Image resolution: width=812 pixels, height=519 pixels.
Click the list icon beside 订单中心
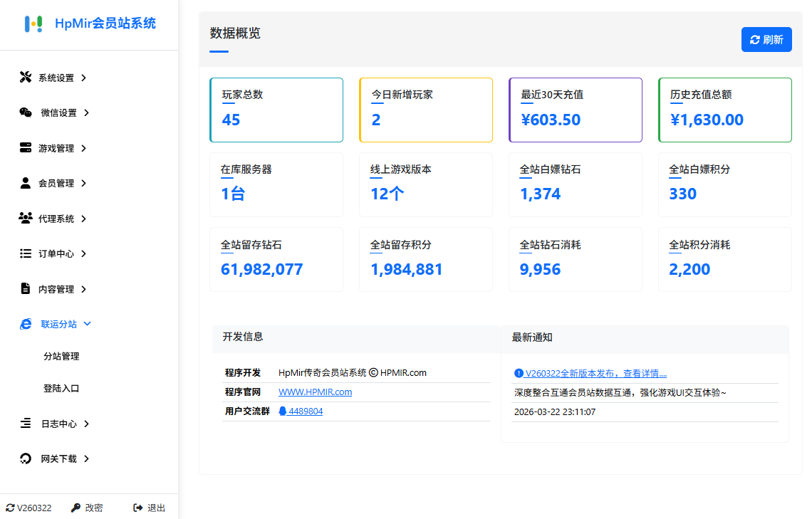(x=26, y=253)
